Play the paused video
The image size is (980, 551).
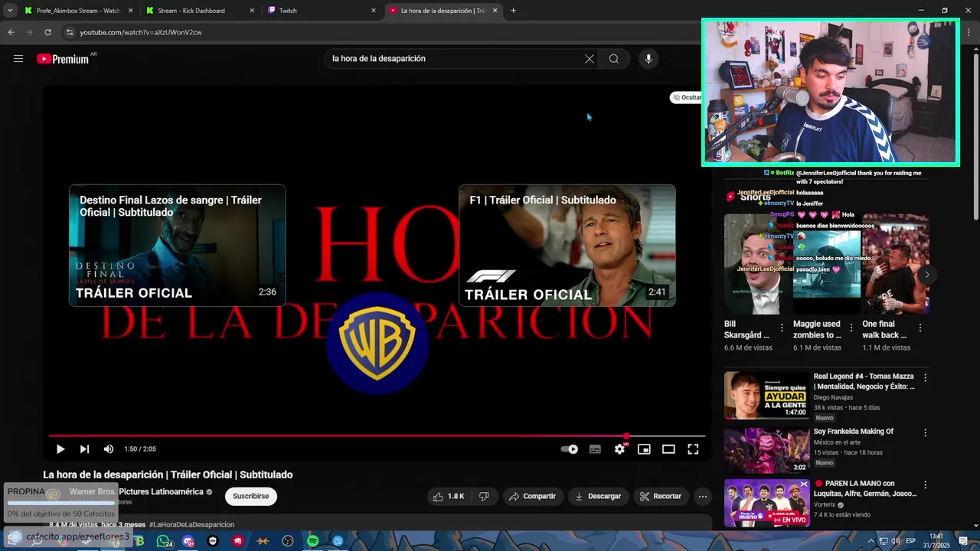click(60, 449)
